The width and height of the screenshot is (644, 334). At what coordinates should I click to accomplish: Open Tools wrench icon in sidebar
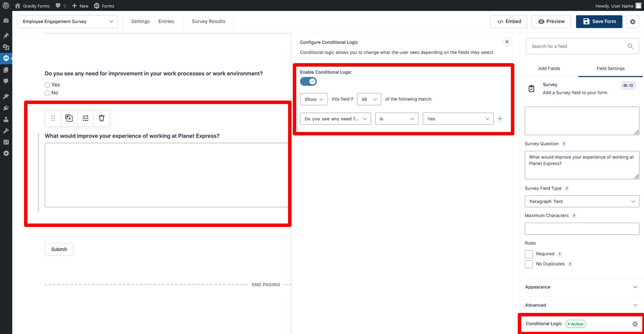(x=6, y=131)
